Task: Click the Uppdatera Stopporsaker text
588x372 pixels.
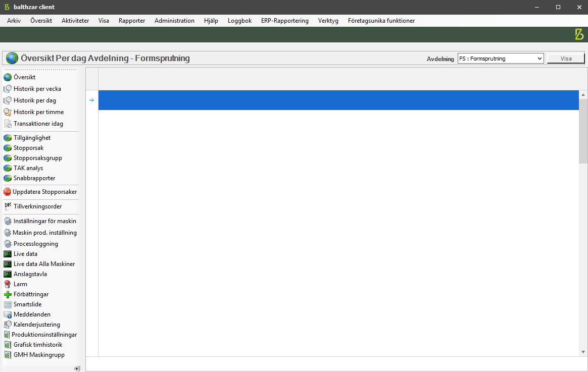Action: point(44,192)
